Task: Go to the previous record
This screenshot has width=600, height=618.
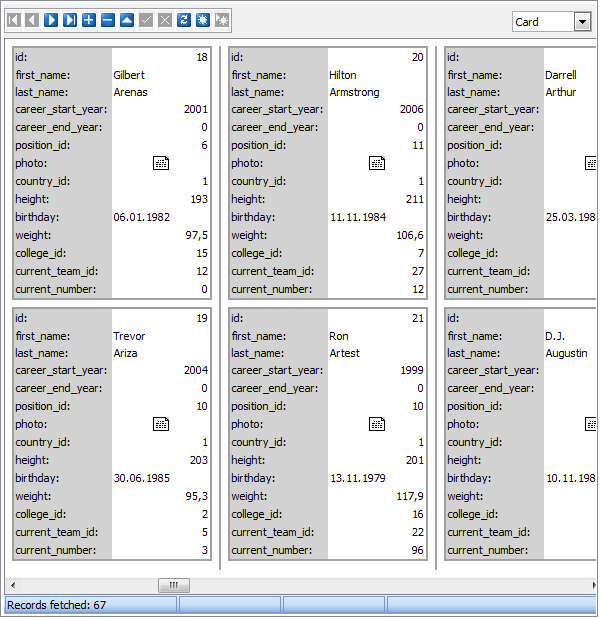Action: (32, 20)
